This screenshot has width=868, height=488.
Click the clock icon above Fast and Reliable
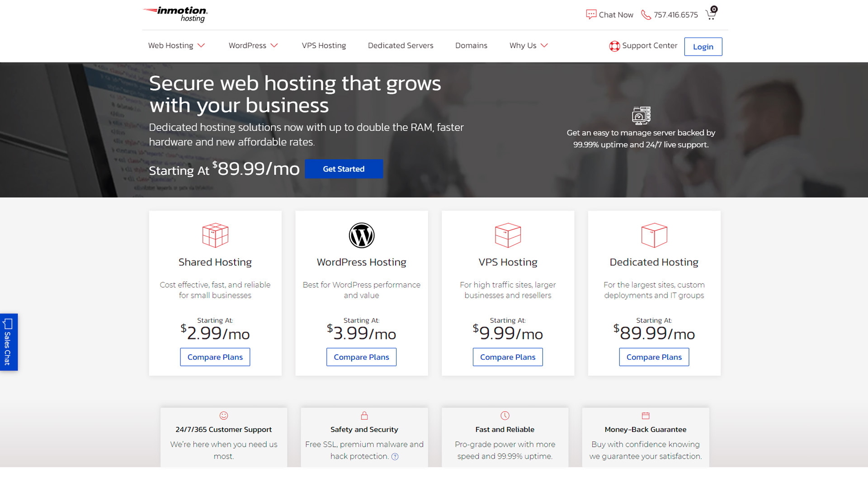tap(505, 416)
